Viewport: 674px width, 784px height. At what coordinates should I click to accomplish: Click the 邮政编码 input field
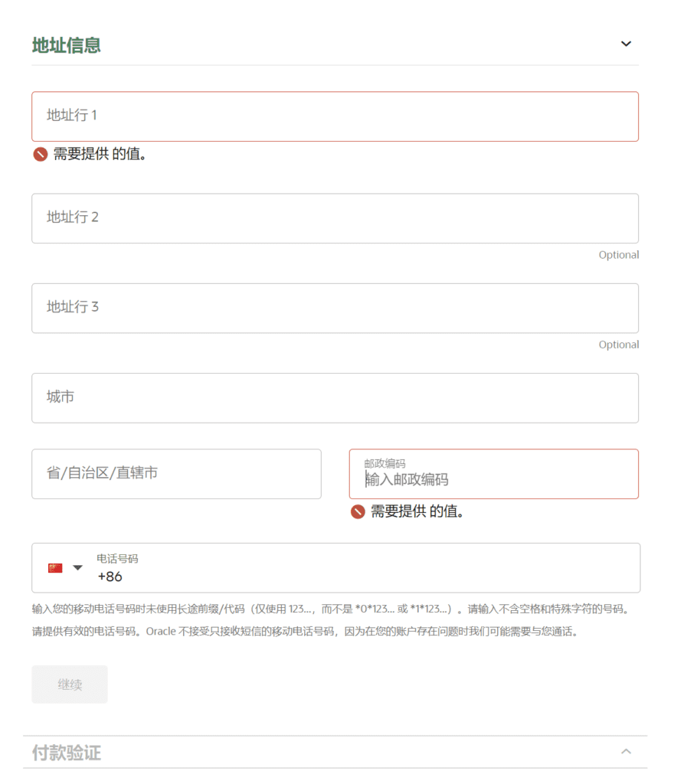[493, 479]
